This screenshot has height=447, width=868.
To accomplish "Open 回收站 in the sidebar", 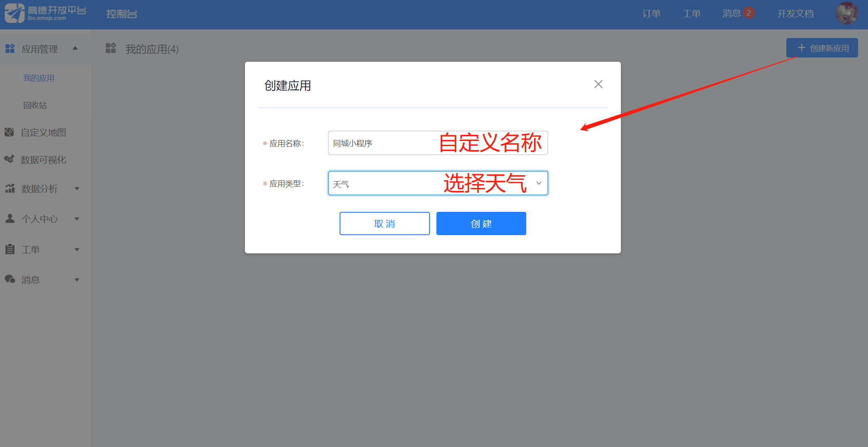I will pos(35,105).
